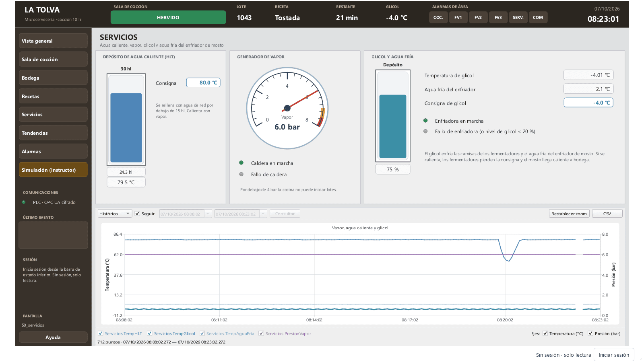Click the FV2 area alarm indicator

tap(478, 18)
